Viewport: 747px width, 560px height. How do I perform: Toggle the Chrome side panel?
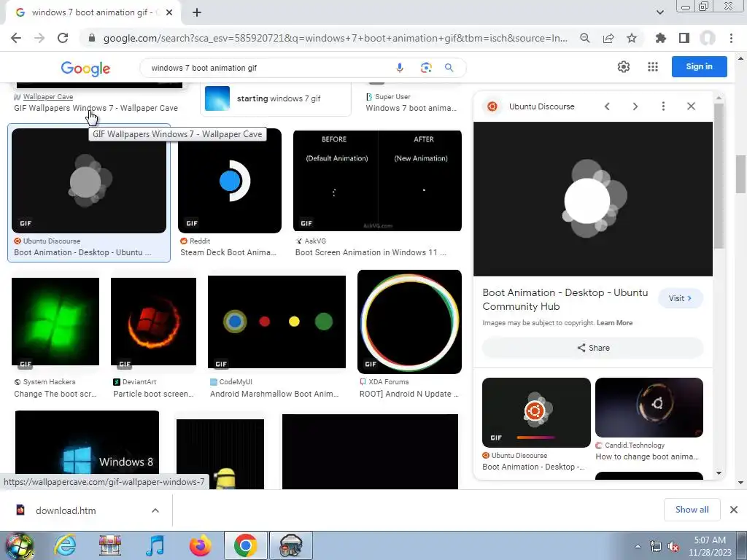tap(684, 38)
